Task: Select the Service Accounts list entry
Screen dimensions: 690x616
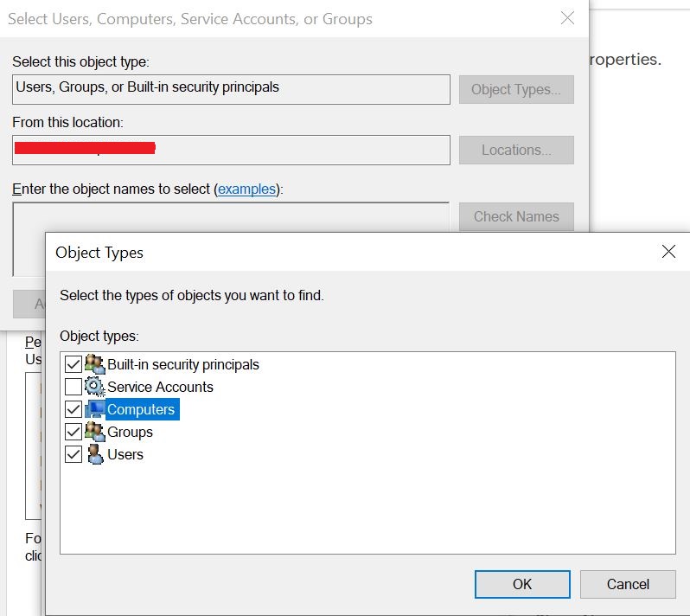Action: pos(160,387)
